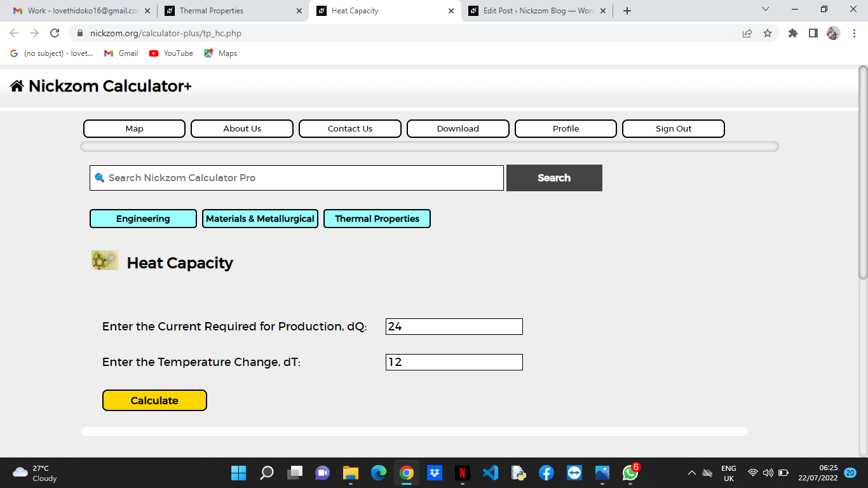The width and height of the screenshot is (868, 488).
Task: Switch to the Edit Post Nickzom Blog tab
Action: [537, 11]
